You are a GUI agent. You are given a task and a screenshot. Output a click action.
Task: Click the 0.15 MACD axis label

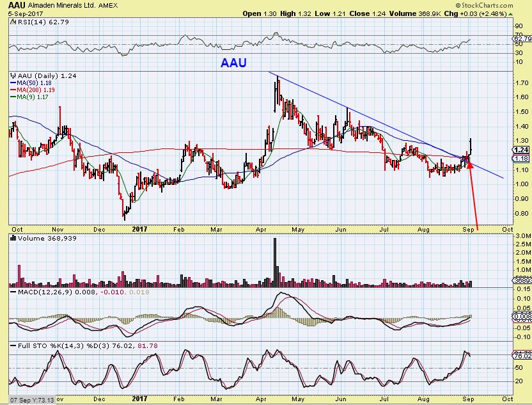click(524, 289)
